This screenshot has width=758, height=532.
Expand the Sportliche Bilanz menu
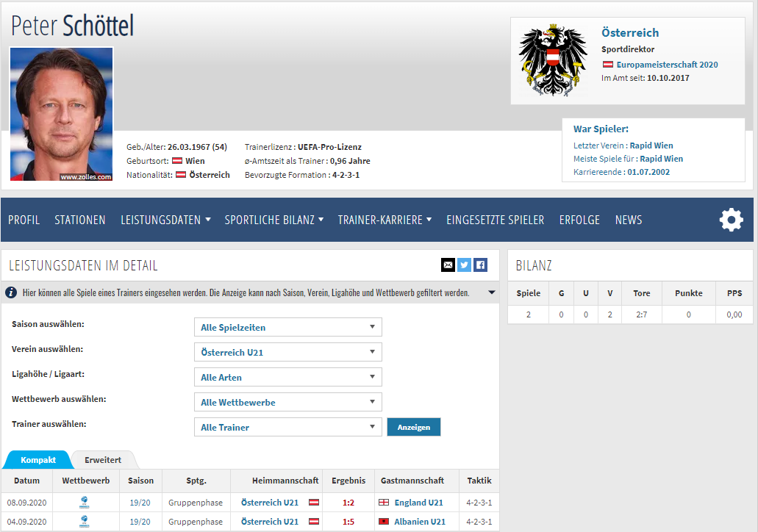274,220
